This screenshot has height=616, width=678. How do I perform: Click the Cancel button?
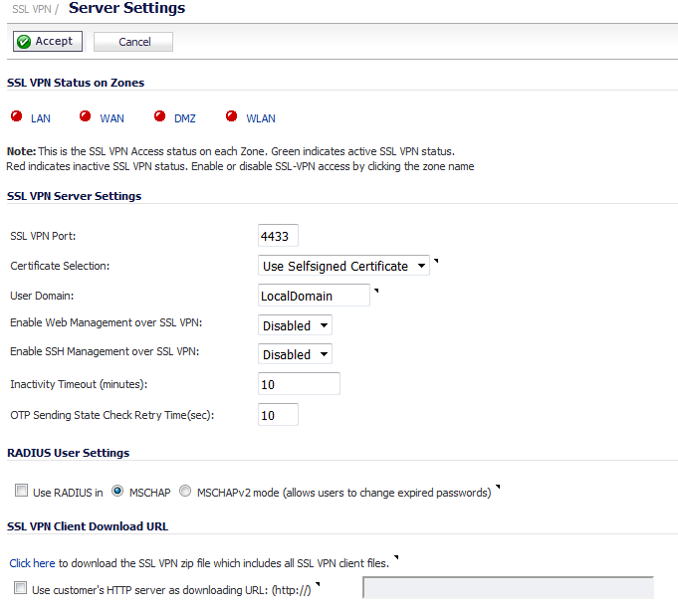pyautogui.click(x=133, y=42)
